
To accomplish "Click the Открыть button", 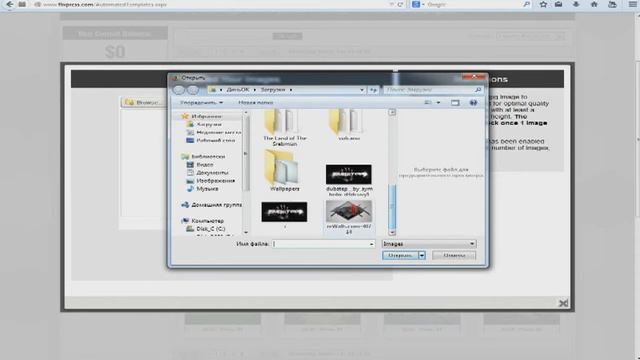I will (x=400, y=256).
